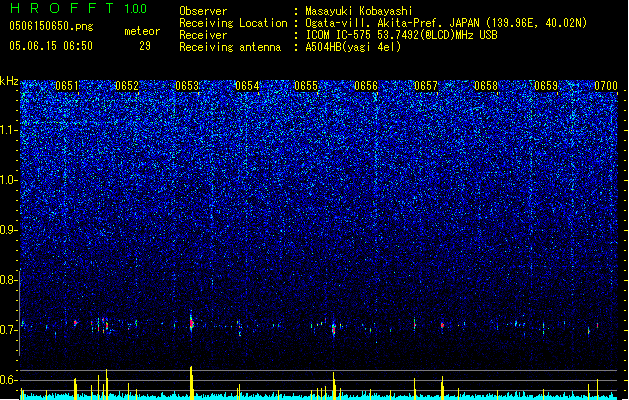Screen dimensions: 629x400
Task: Click the 0.9 kHz frequency axis label
Action: [9, 230]
